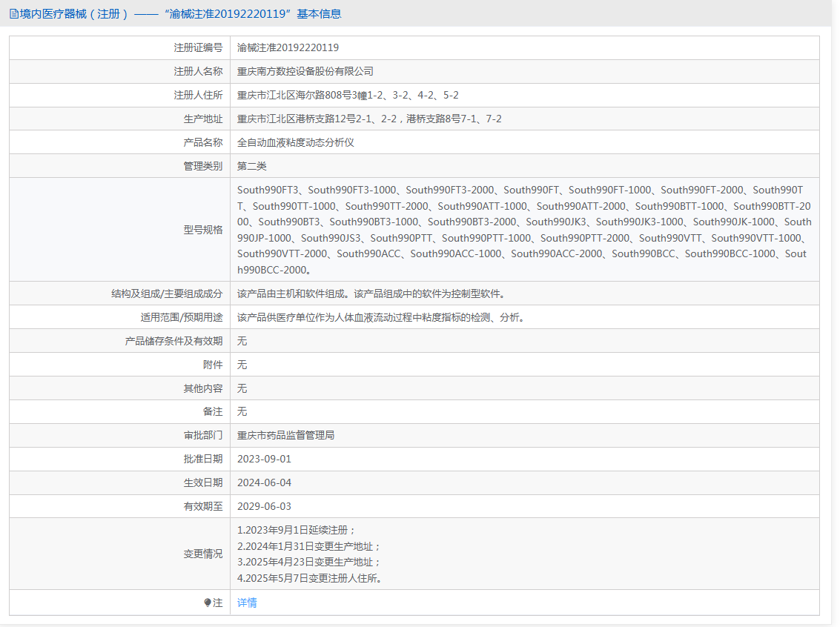Click the text 该产品供医疗单位作为人体血液流动过程中粘度指标的检测、分析
The height and width of the screenshot is (627, 840).
point(381,317)
